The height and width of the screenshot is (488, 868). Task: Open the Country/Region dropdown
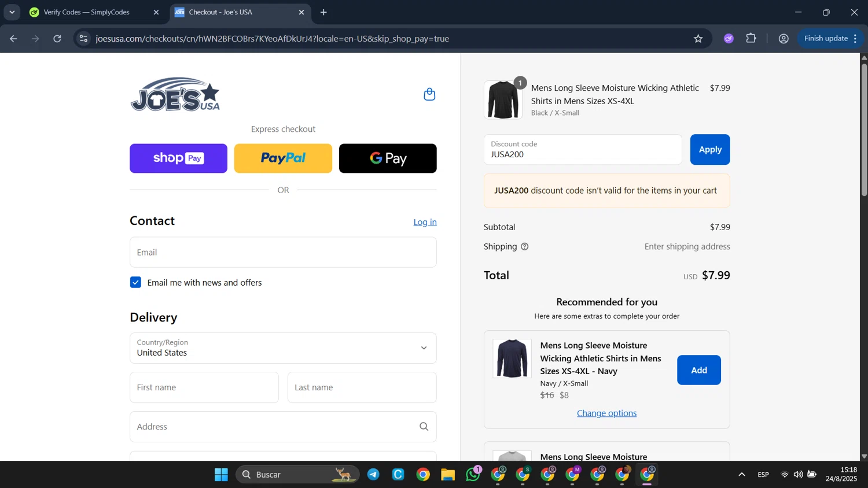(x=283, y=348)
